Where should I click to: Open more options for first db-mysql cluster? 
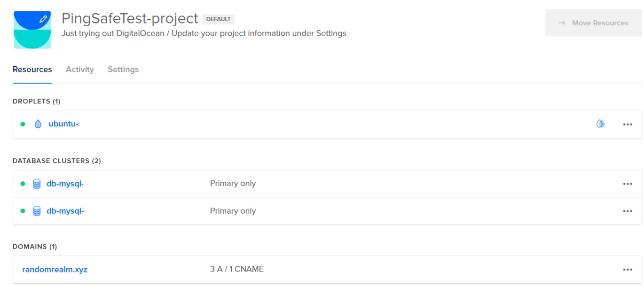pyautogui.click(x=628, y=184)
